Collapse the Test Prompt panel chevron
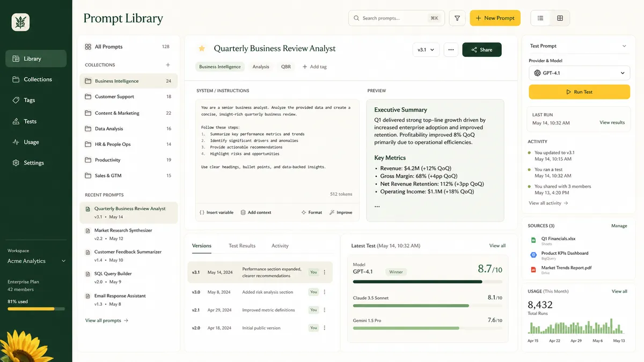 [x=624, y=46]
